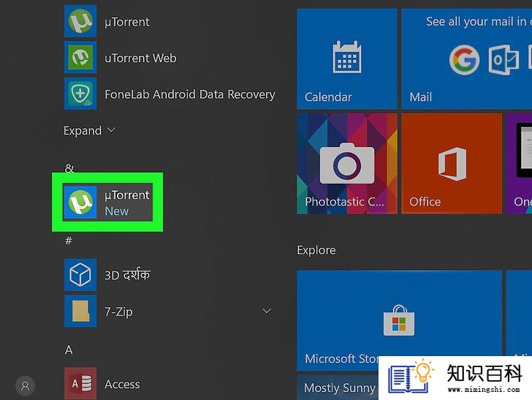Viewport: 532px width, 400px height.
Task: Launch Access database icon
Action: (80, 383)
